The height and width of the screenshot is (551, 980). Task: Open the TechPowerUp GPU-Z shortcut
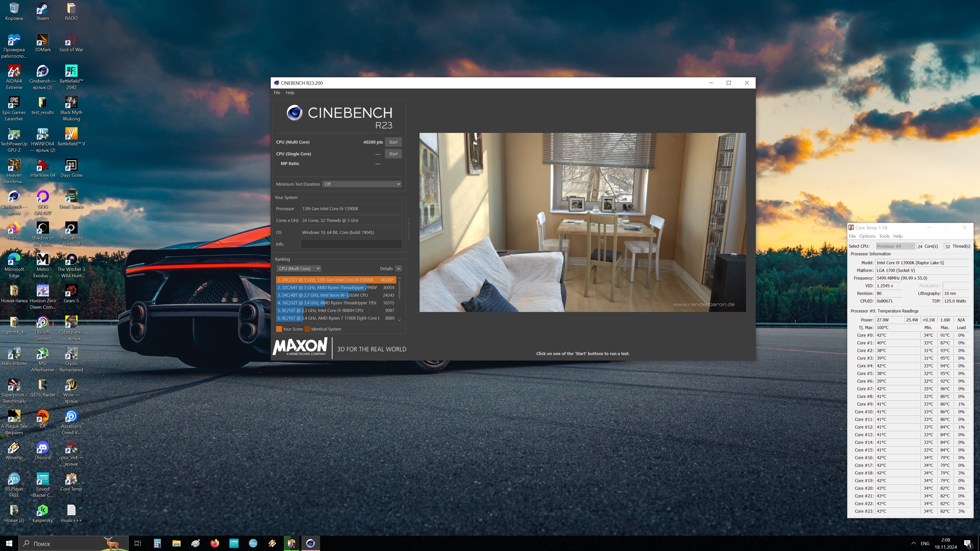pos(14,134)
